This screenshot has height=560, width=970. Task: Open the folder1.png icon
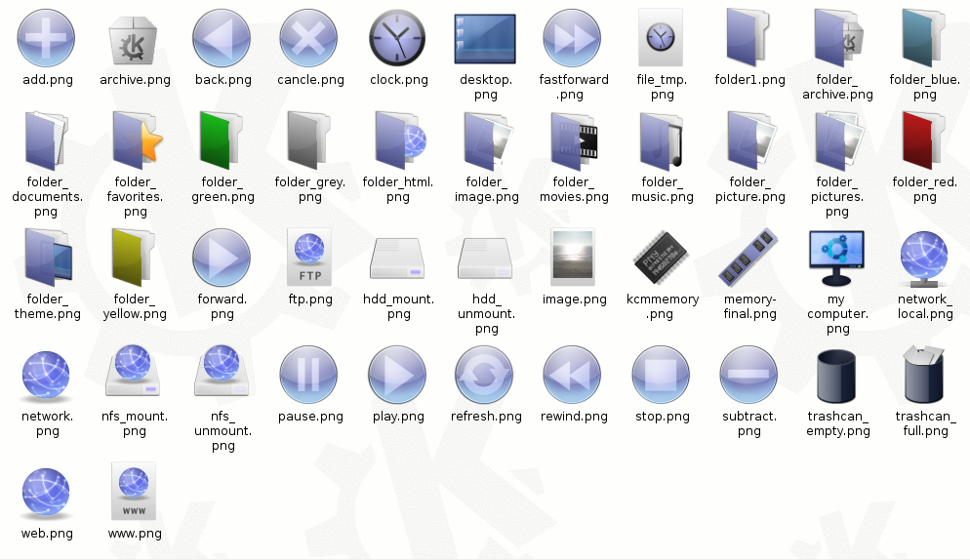click(748, 37)
